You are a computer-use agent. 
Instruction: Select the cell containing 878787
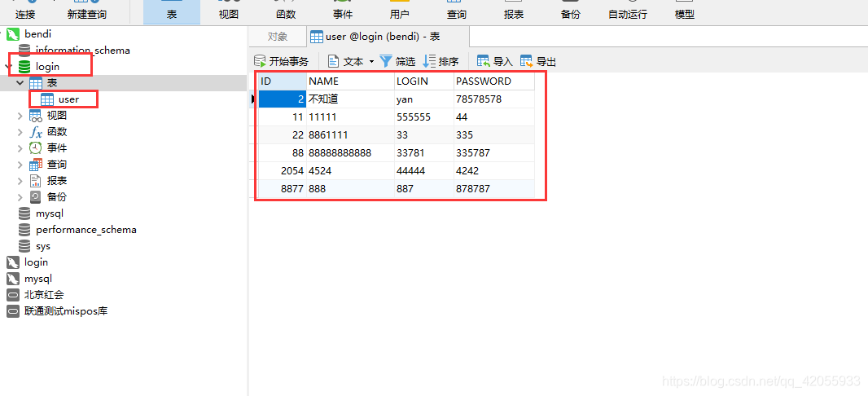[x=494, y=189]
